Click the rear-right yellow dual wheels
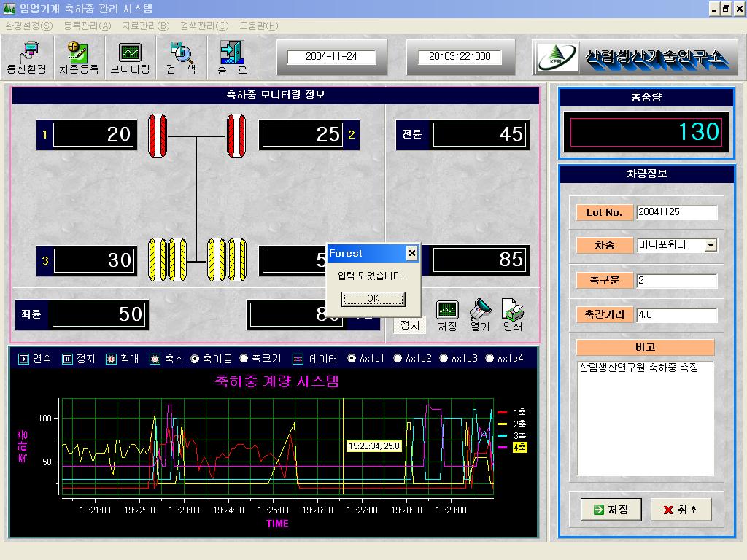 227,260
